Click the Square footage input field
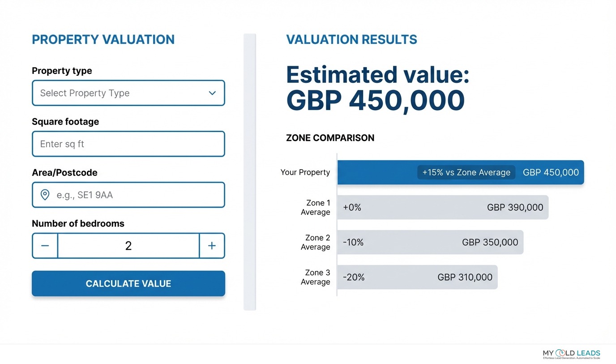The image size is (616, 364). 128,144
